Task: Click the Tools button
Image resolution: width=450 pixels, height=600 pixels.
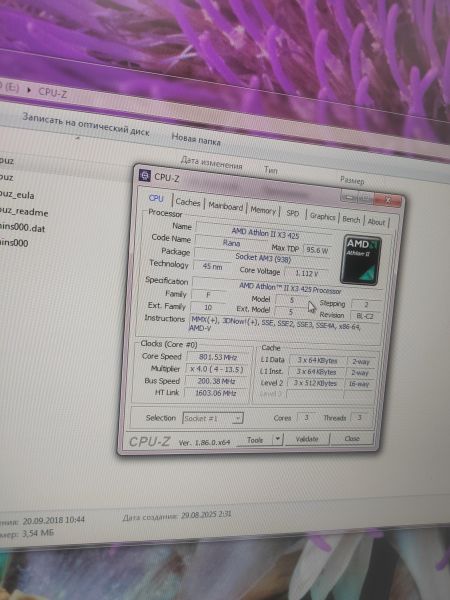Action: click(x=255, y=440)
